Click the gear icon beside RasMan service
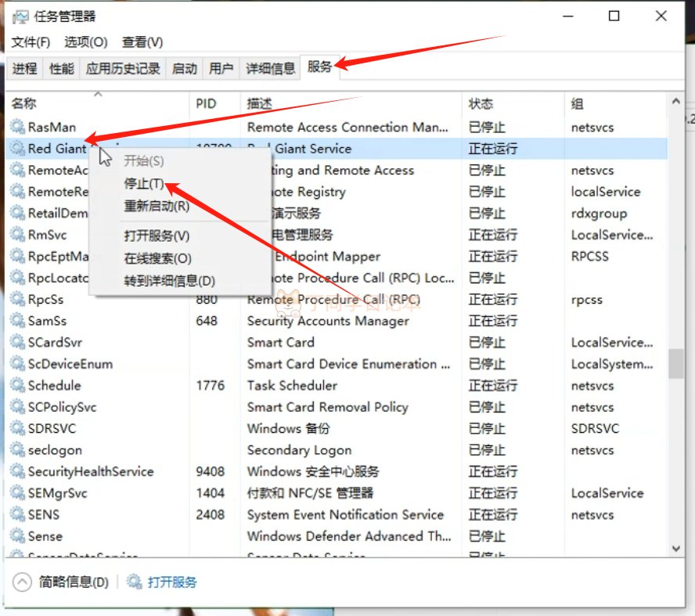This screenshot has width=695, height=616. 17,127
